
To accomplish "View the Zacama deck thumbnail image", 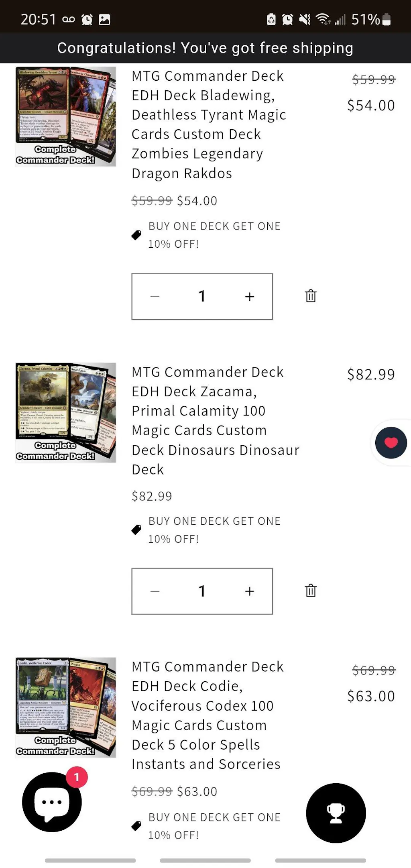I will 65,413.
